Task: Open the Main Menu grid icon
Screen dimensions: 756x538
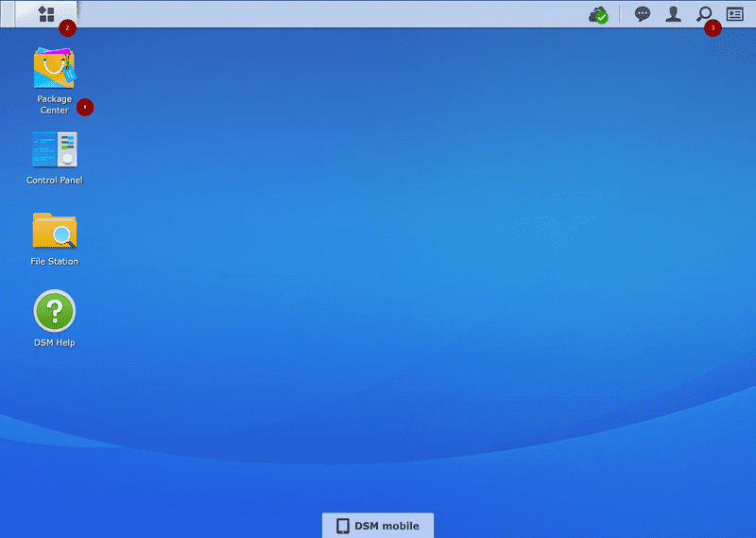Action: point(46,14)
